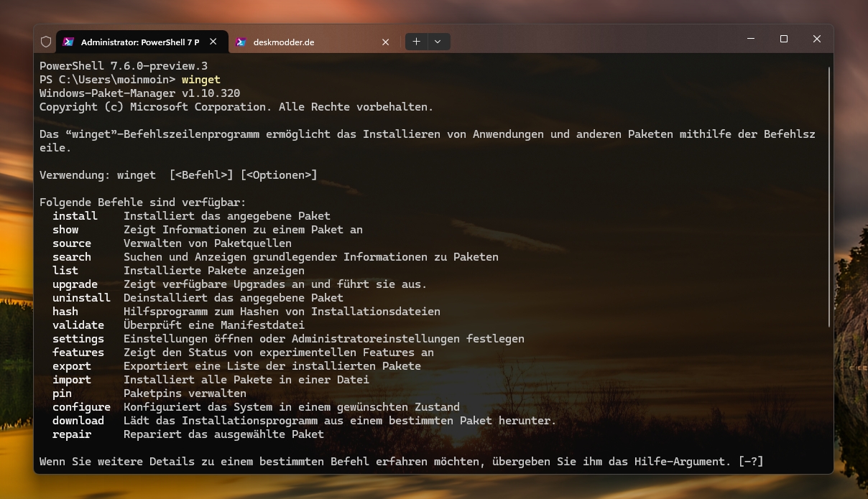Click the 'features' command name
Screen dimensions: 868x499
tap(78, 353)
